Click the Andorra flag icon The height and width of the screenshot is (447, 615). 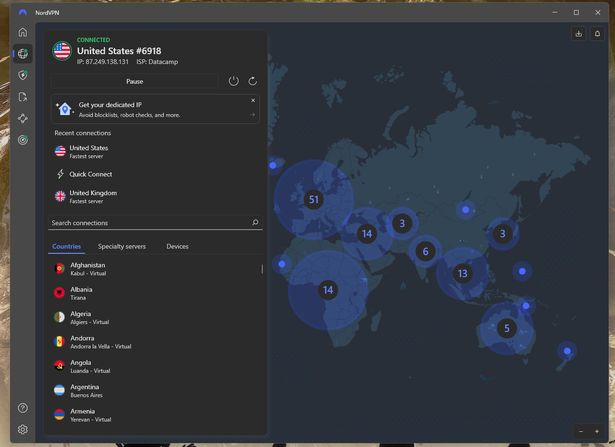click(x=59, y=342)
